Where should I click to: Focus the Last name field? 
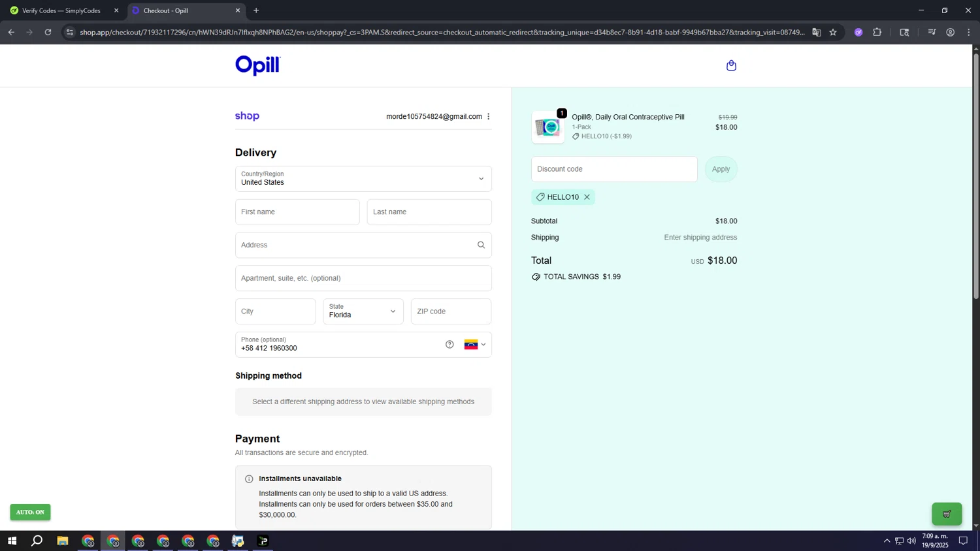(429, 212)
